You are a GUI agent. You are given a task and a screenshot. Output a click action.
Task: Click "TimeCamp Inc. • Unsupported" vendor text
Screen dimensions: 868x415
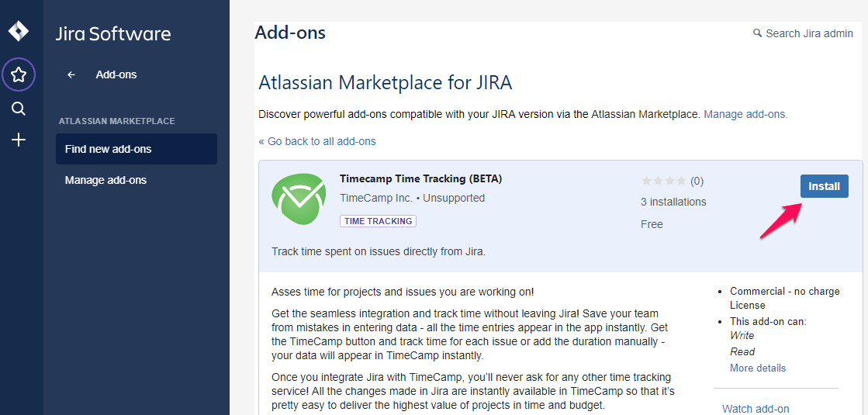pyautogui.click(x=413, y=198)
